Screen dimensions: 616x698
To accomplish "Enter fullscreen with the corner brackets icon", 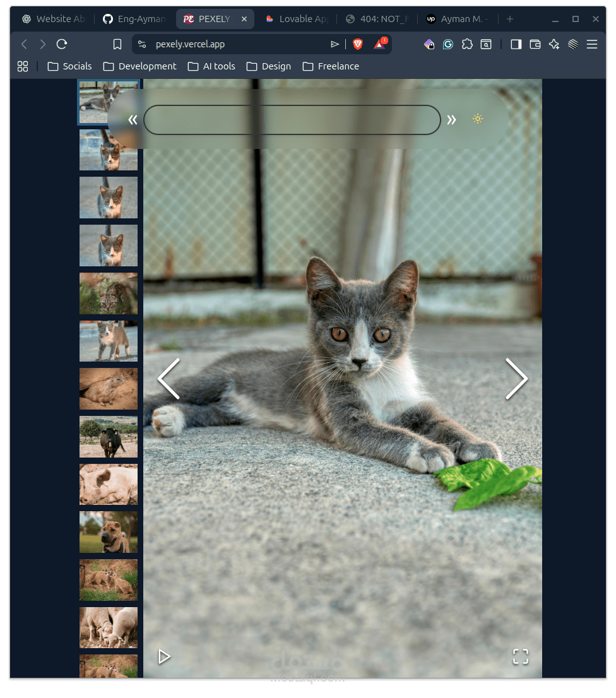I will tap(520, 656).
